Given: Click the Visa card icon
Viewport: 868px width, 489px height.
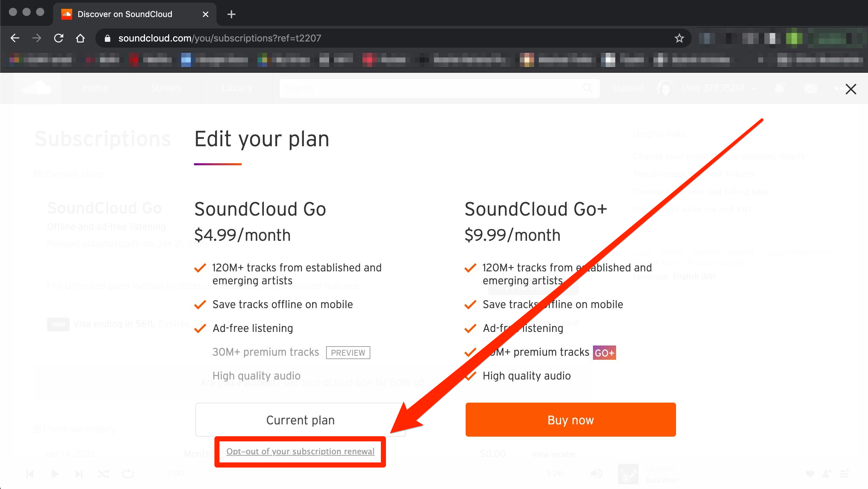Looking at the screenshot, I should (x=58, y=324).
